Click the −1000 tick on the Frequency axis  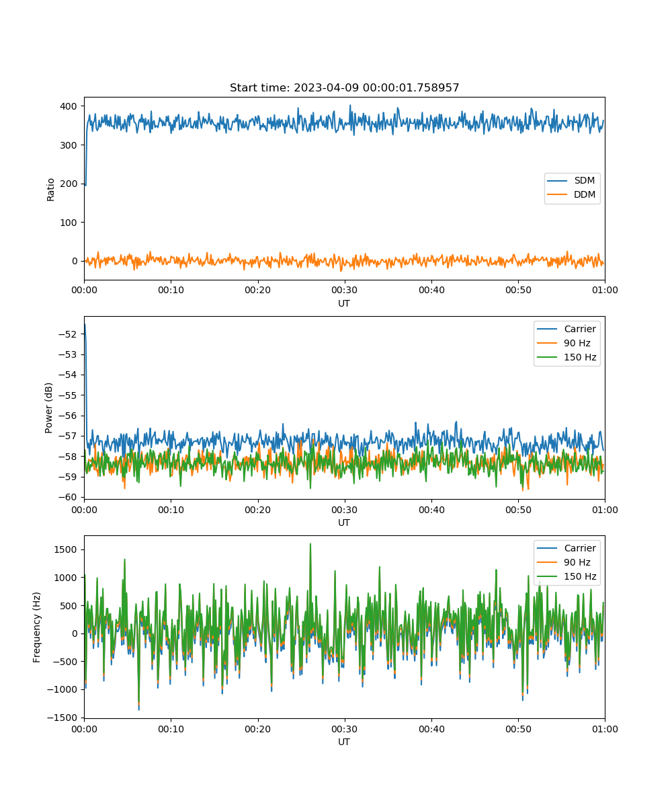pyautogui.click(x=63, y=689)
